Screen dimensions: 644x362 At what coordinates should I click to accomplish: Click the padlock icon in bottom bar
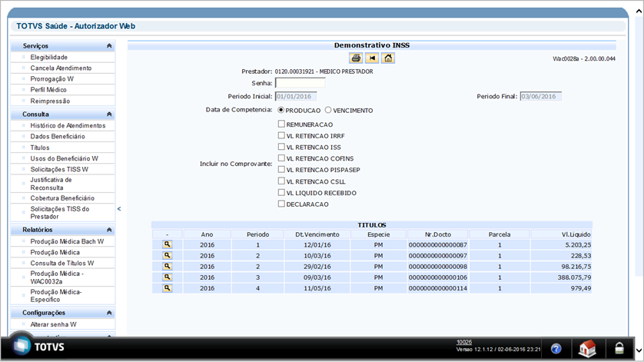619,348
